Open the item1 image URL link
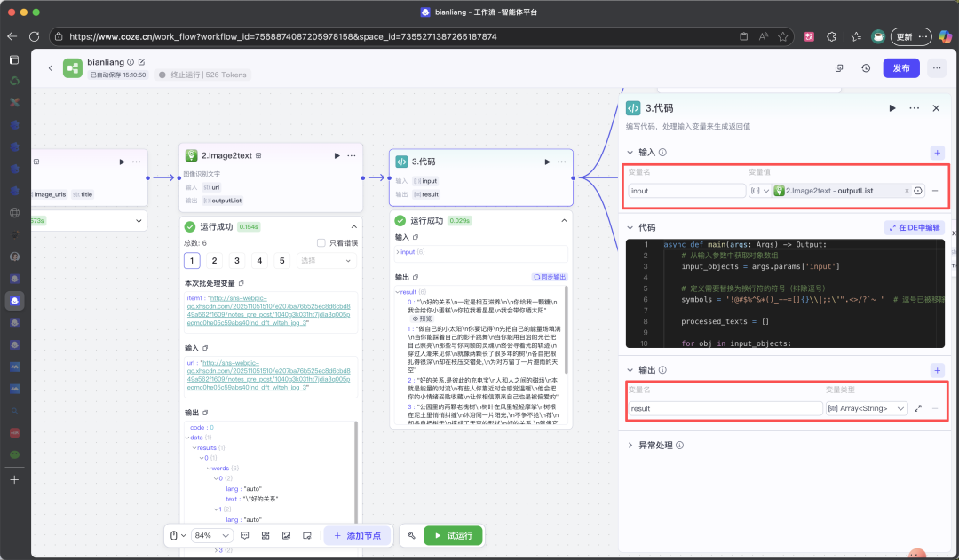 (268, 311)
